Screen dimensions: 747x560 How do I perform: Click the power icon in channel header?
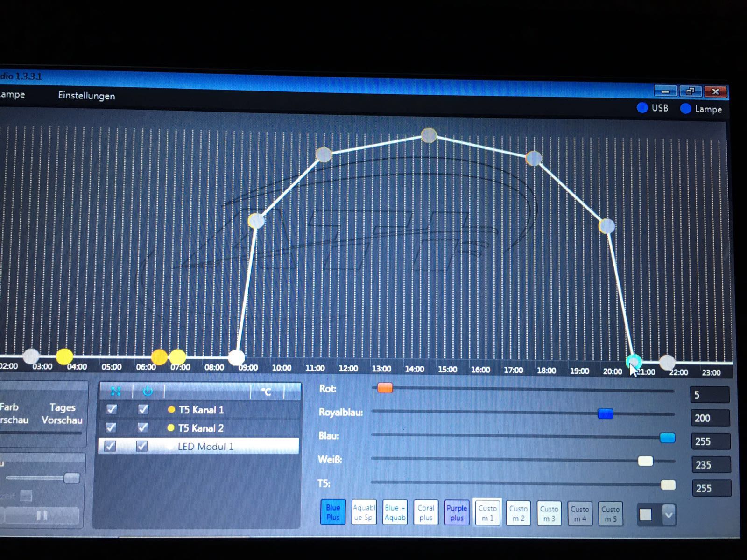click(x=148, y=391)
